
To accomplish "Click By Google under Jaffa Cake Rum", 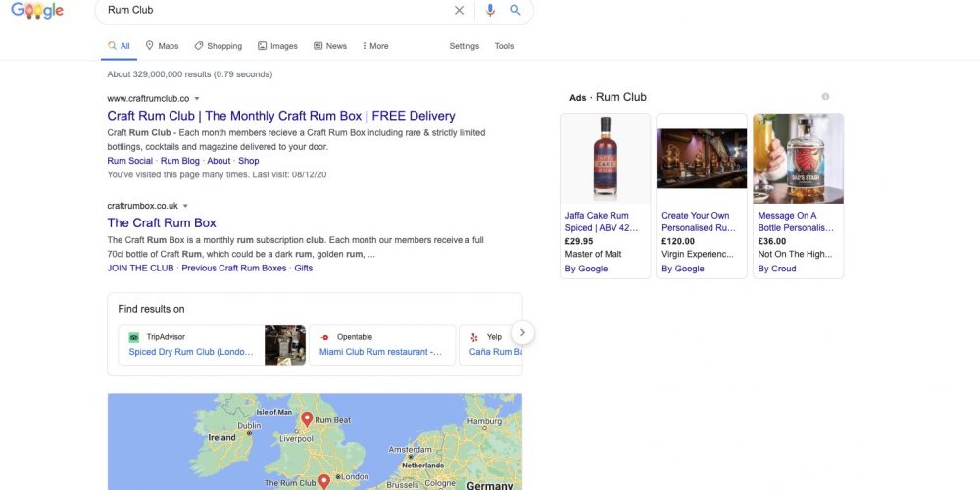I will coord(586,269).
